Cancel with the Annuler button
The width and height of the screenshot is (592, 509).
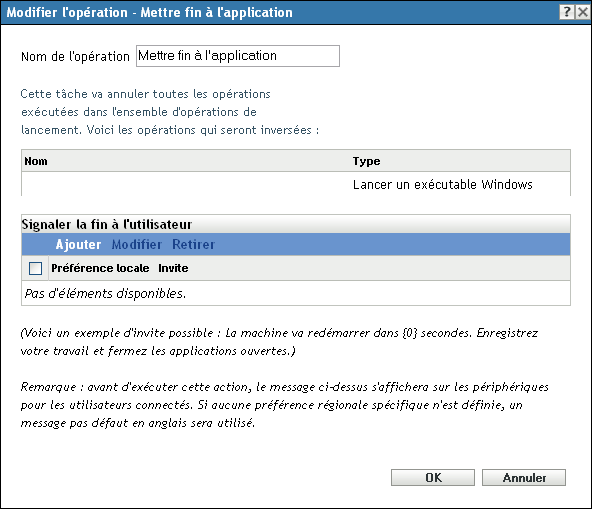point(524,478)
